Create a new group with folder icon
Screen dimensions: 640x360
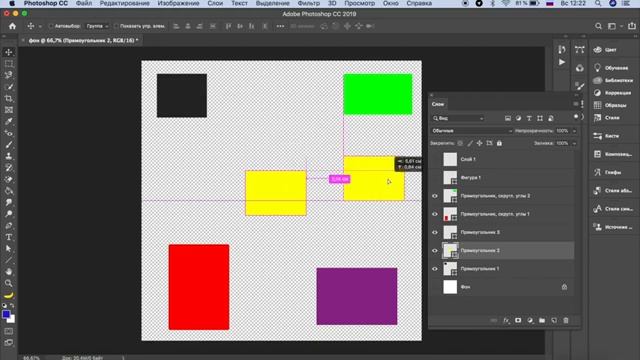pos(542,320)
